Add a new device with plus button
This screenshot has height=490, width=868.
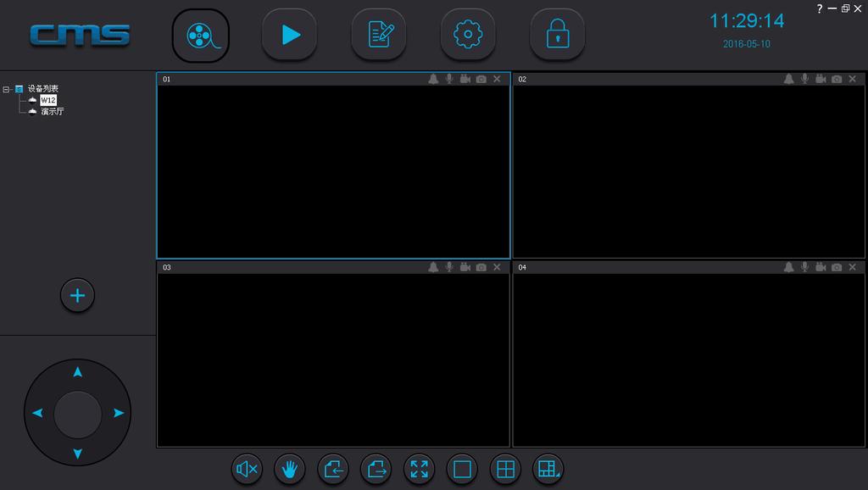(x=77, y=295)
